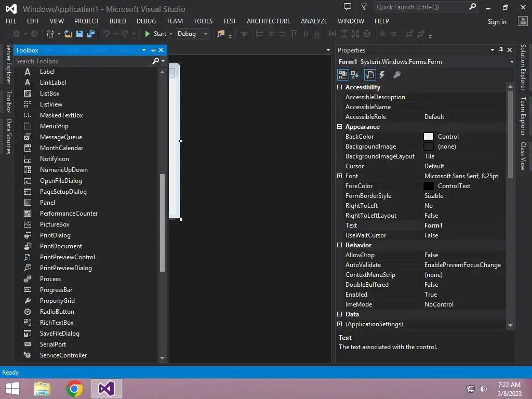Click the Sign in link
The height and width of the screenshot is (399, 532).
(497, 22)
